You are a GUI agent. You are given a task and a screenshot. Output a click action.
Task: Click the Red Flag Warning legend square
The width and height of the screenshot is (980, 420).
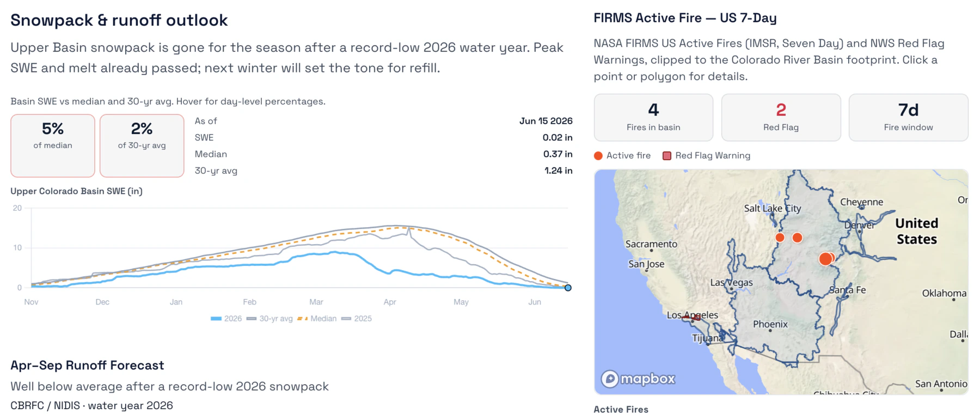point(666,156)
